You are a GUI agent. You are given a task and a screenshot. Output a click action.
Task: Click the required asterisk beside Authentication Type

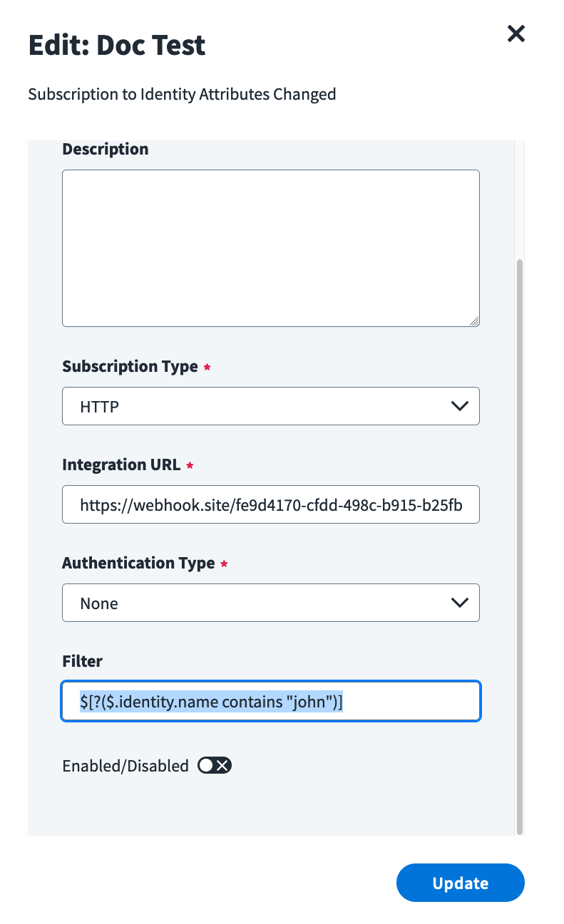tap(224, 564)
